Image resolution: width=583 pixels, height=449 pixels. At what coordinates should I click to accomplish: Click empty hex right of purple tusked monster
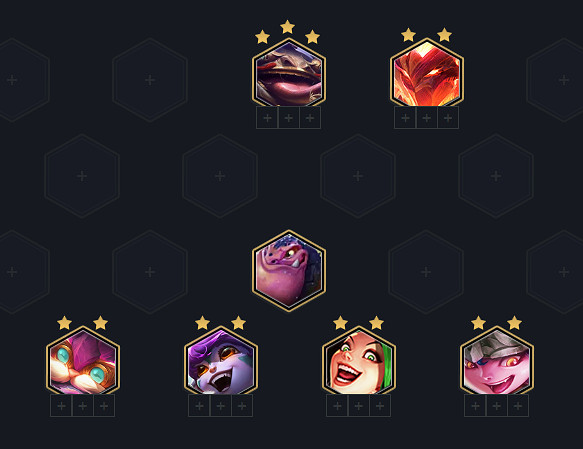(426, 272)
